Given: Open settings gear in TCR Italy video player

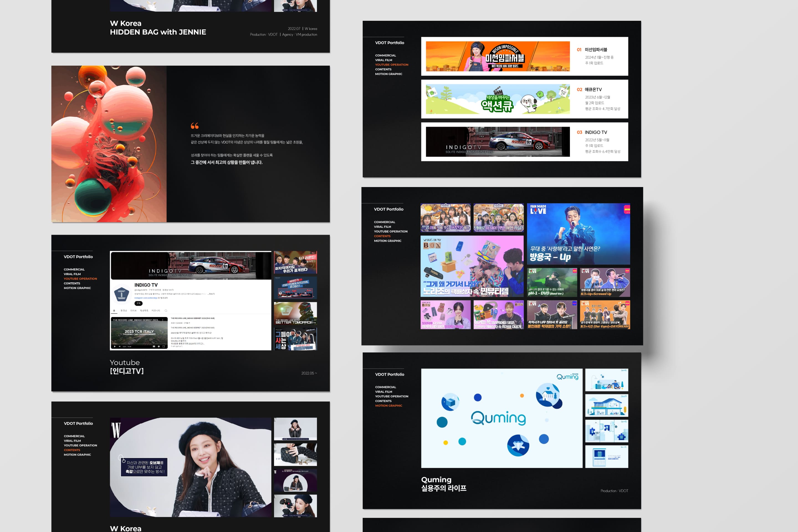Looking at the screenshot, I should click(x=159, y=346).
